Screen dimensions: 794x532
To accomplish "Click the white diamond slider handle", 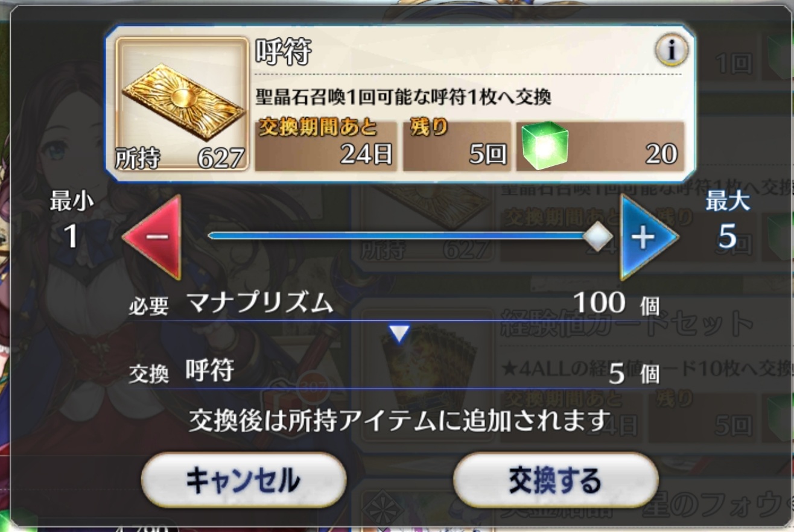I will [x=598, y=237].
